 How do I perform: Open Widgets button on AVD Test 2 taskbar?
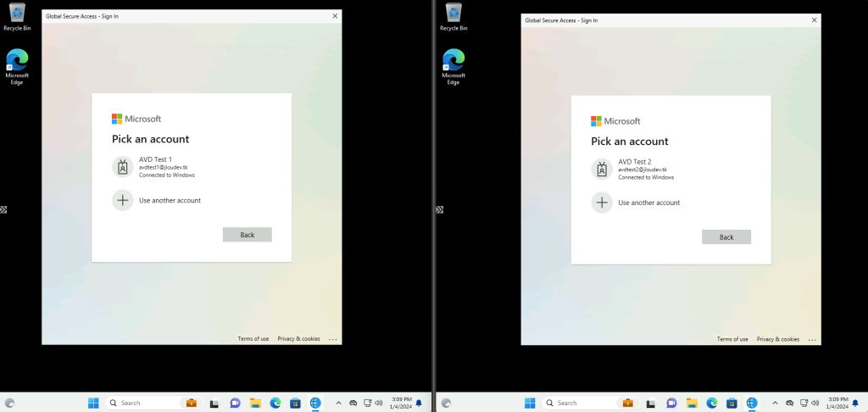point(446,404)
